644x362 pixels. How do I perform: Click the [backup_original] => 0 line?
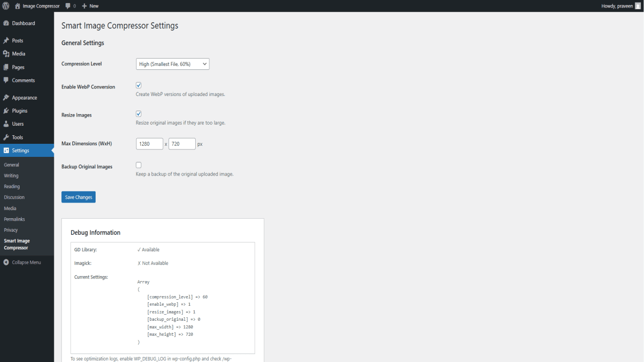pos(174,320)
